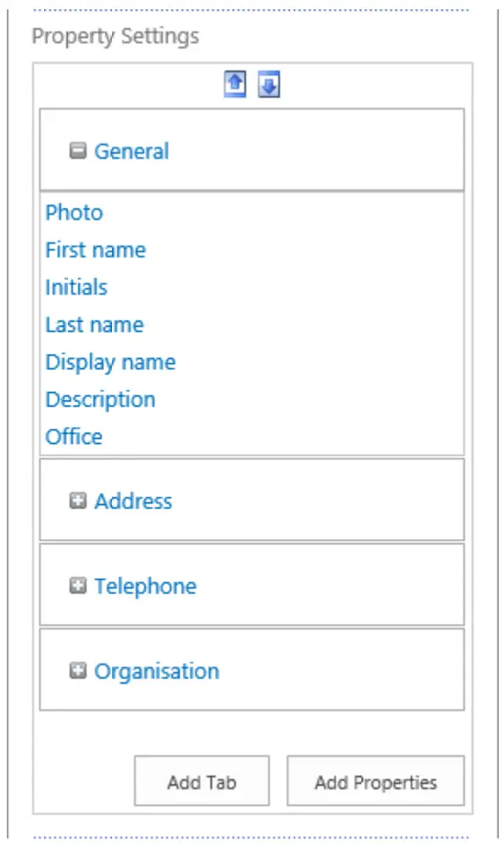The width and height of the screenshot is (504, 847).
Task: Select the Organisation tab heading
Action: [x=158, y=671]
